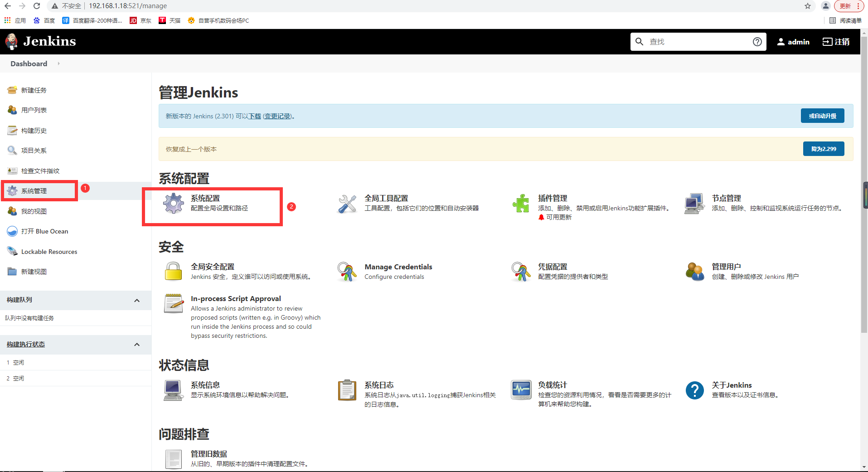Click 注销 logout link

click(836, 42)
